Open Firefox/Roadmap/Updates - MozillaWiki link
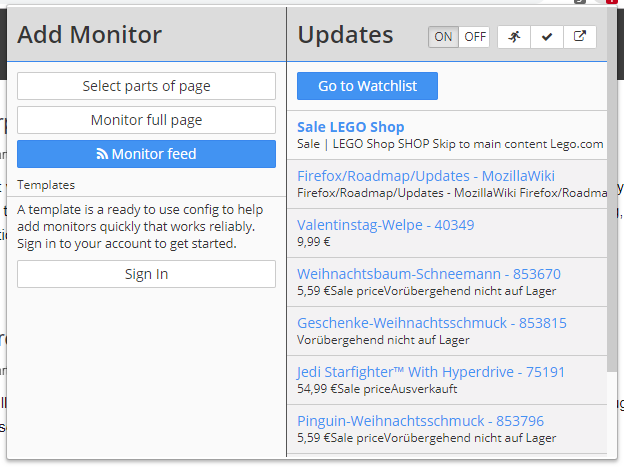The width and height of the screenshot is (624, 468). (426, 176)
